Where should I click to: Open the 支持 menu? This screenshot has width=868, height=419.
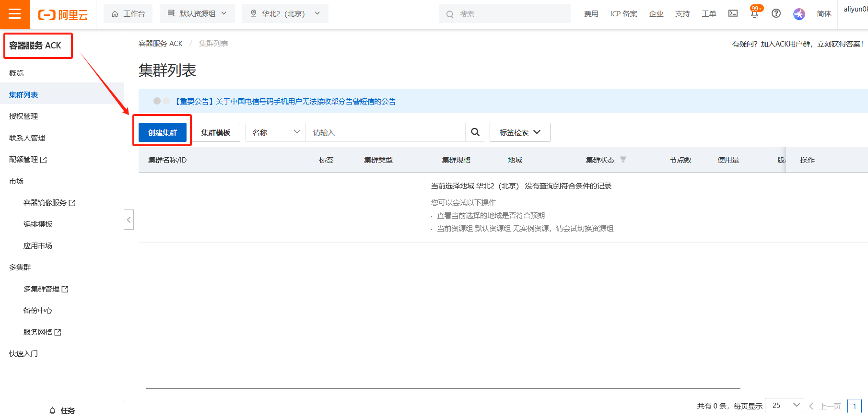[682, 14]
